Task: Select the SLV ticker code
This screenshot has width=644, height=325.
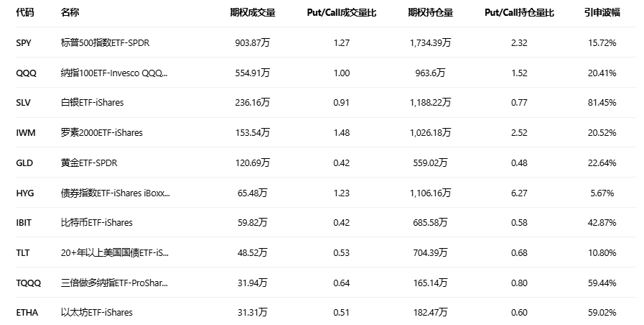Action: (24, 103)
